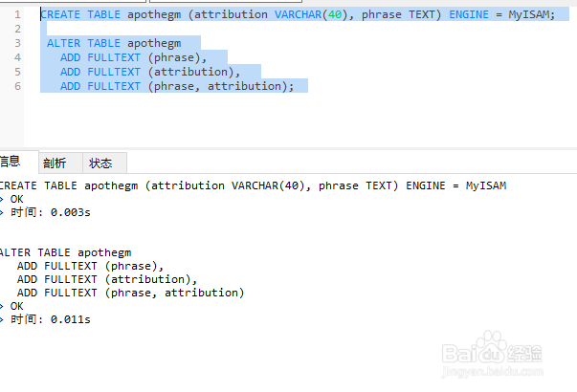Click line number 1 in the gutter
The width and height of the screenshot is (577, 392).
[17, 15]
